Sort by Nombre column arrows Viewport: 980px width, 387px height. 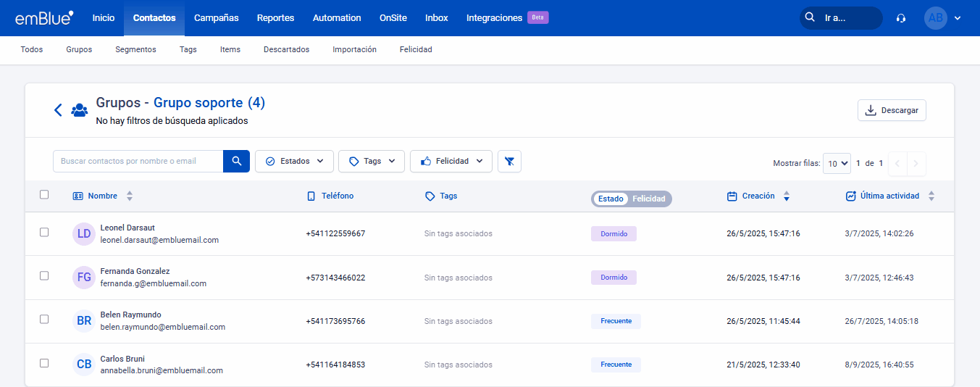[130, 196]
